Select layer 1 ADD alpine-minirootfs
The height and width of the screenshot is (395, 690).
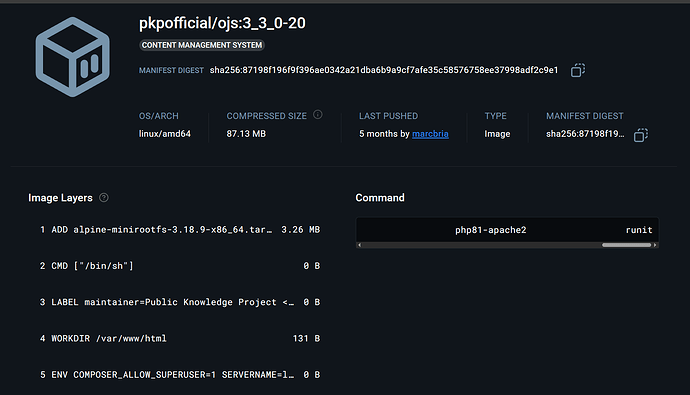(180, 230)
